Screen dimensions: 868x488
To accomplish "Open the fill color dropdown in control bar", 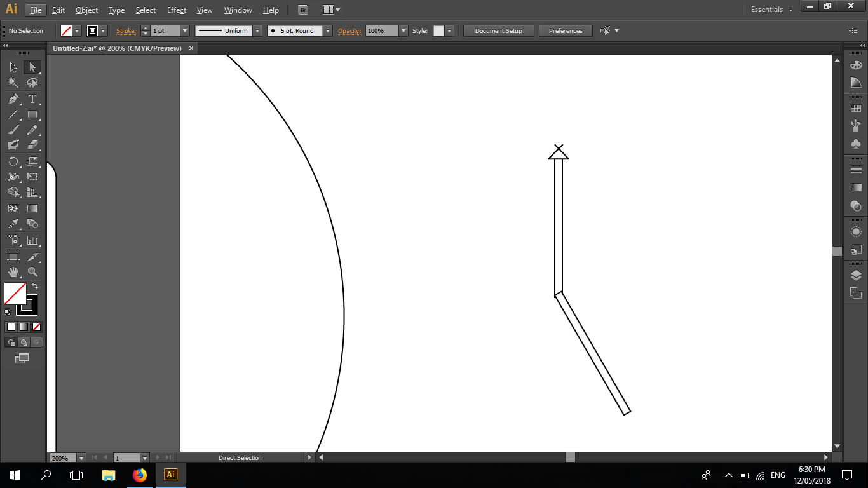I will pos(78,30).
